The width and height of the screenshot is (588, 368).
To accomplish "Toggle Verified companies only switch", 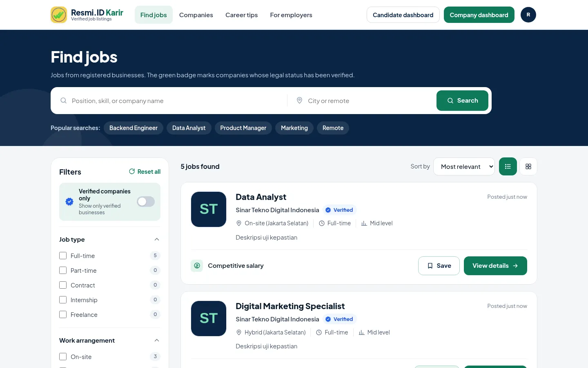I will click(x=146, y=202).
